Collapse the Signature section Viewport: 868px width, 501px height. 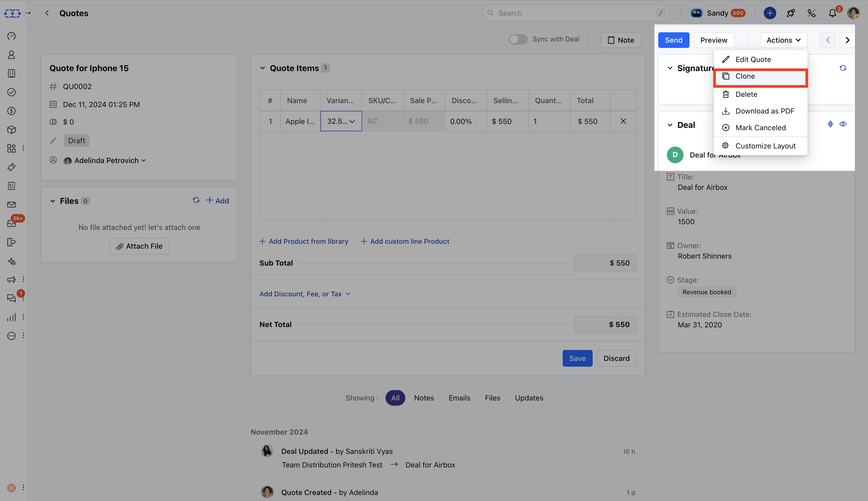(670, 68)
